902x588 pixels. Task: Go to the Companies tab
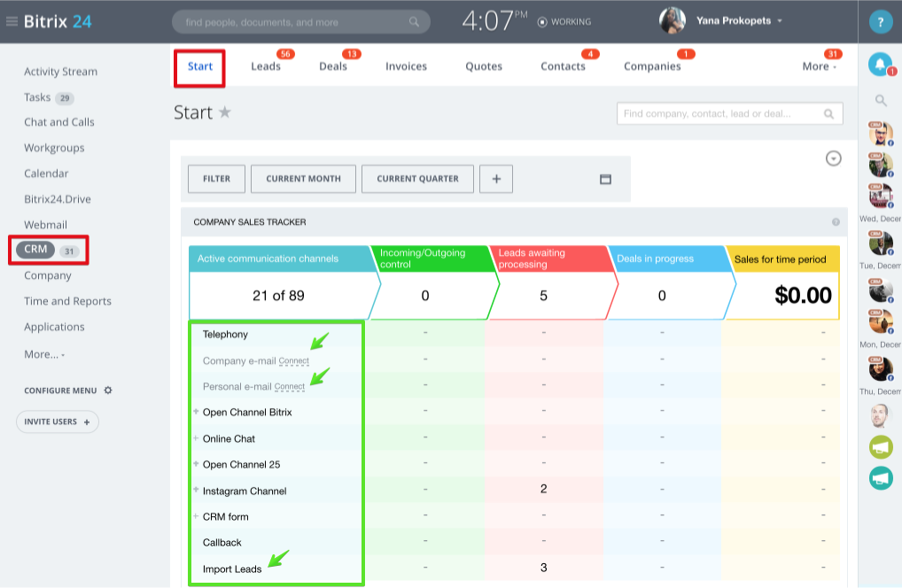click(652, 66)
